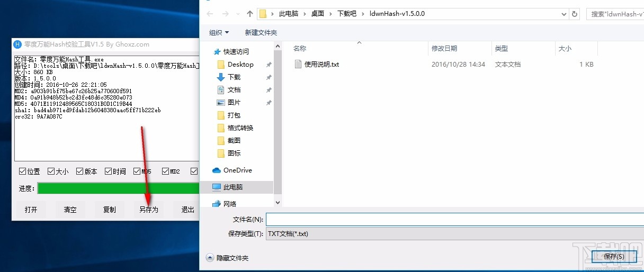
Task: Go up one folder level arrow
Action: tap(250, 14)
